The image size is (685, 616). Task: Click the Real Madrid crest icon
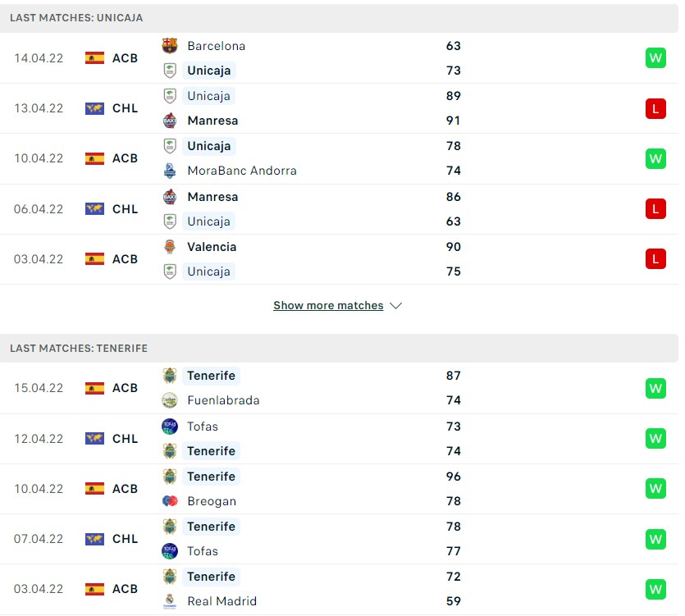[x=170, y=601]
